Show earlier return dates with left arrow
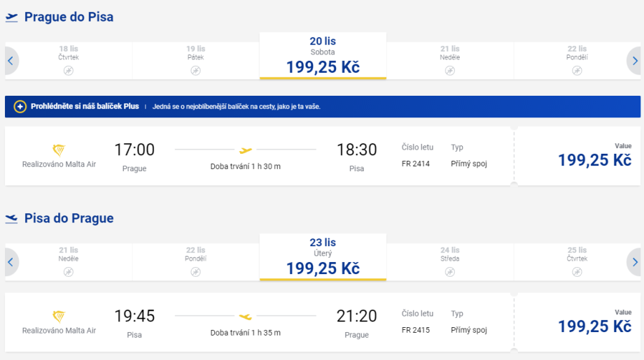644x360 pixels. (10, 262)
